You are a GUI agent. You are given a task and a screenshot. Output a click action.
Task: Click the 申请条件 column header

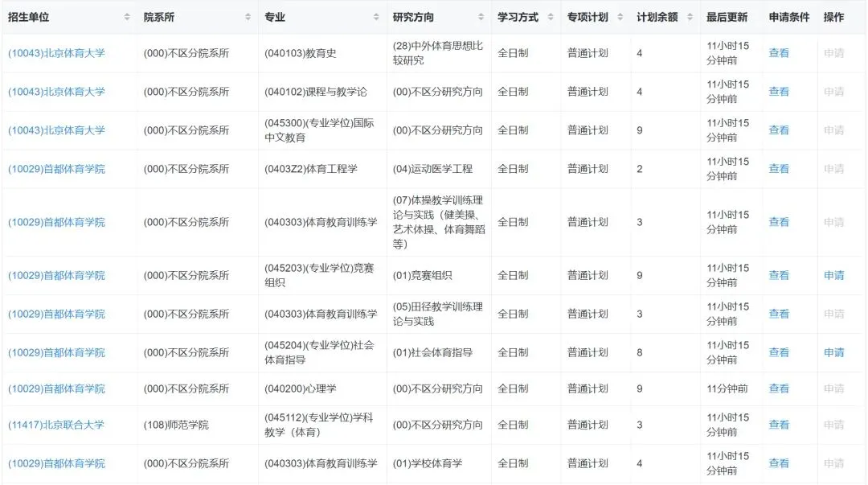pos(789,17)
